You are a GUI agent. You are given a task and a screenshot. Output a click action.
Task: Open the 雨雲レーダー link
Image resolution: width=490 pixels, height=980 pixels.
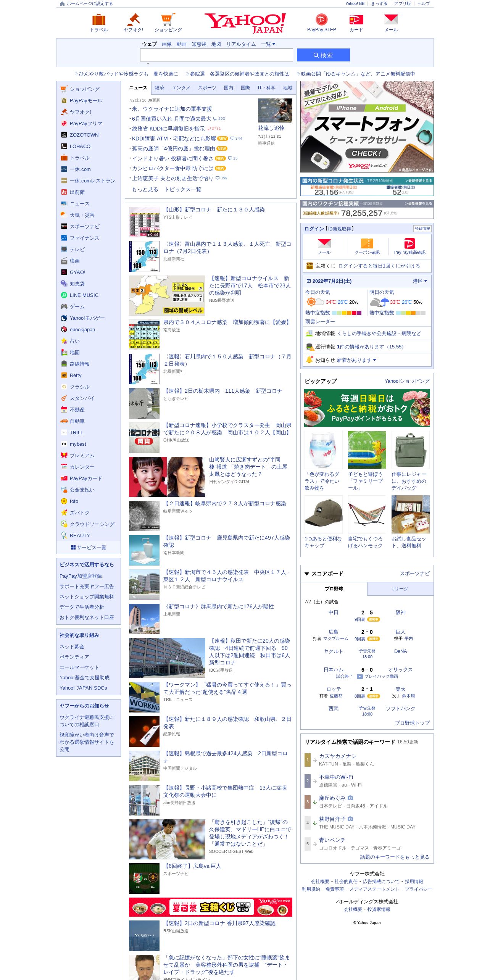pyautogui.click(x=320, y=322)
